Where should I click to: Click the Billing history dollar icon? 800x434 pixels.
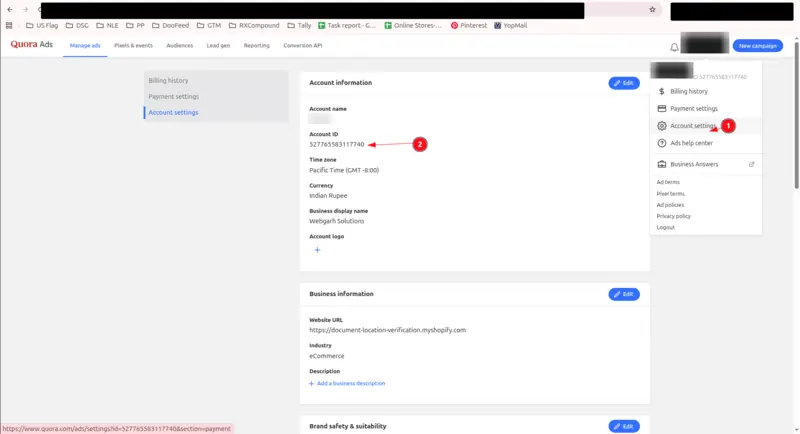(x=662, y=91)
